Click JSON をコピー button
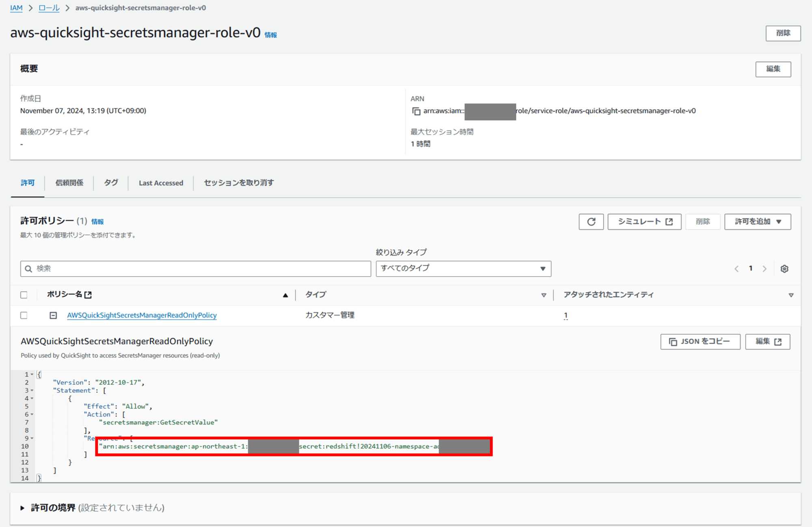 pos(700,342)
